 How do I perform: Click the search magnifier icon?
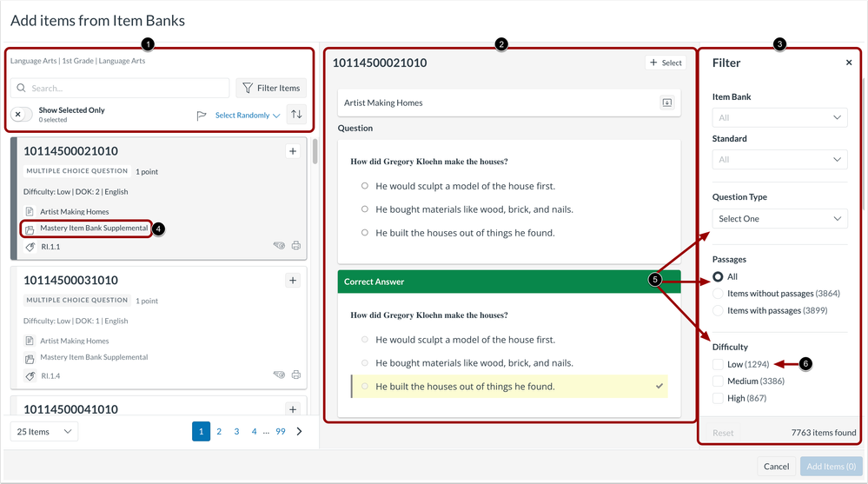coord(21,88)
